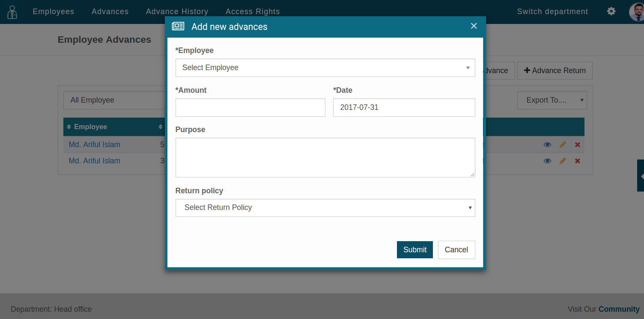Open the settings gear icon
644x319 pixels.
click(x=611, y=12)
